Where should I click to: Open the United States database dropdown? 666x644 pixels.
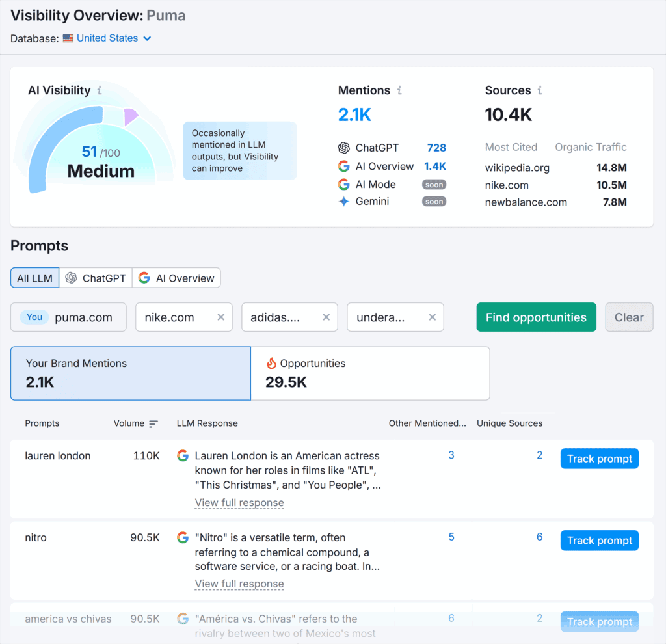(x=107, y=38)
